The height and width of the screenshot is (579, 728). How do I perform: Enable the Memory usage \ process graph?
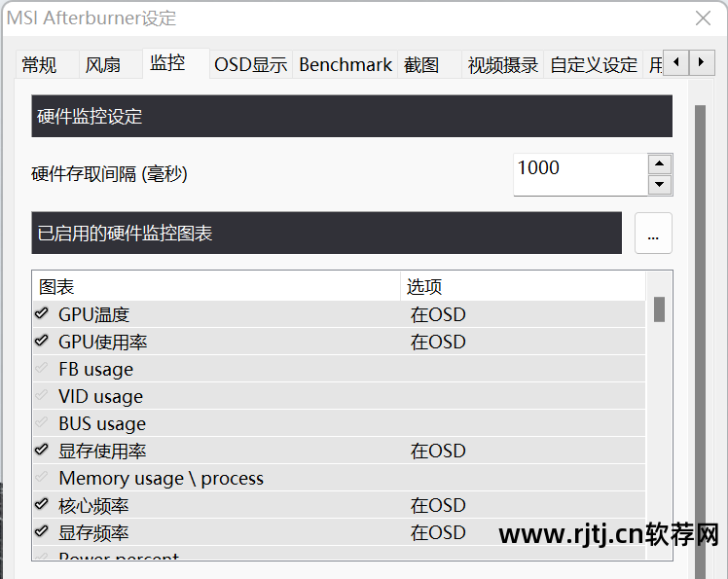coord(42,478)
